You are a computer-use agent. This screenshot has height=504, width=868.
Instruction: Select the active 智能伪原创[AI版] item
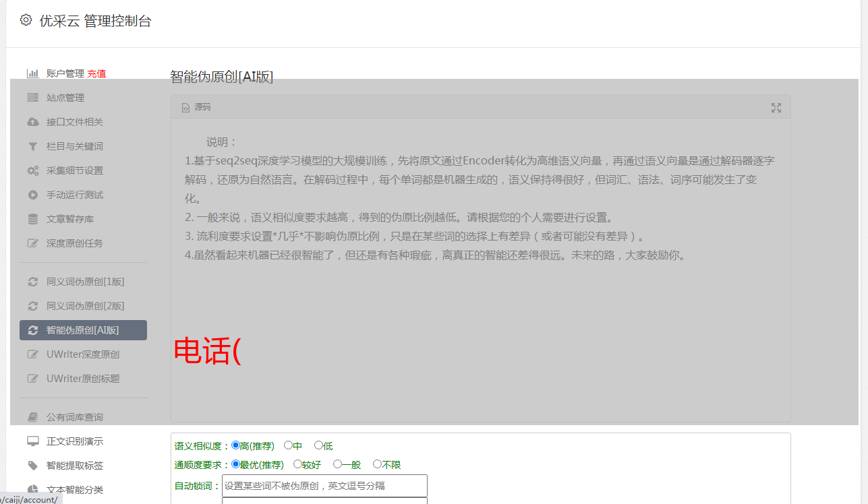pyautogui.click(x=83, y=330)
